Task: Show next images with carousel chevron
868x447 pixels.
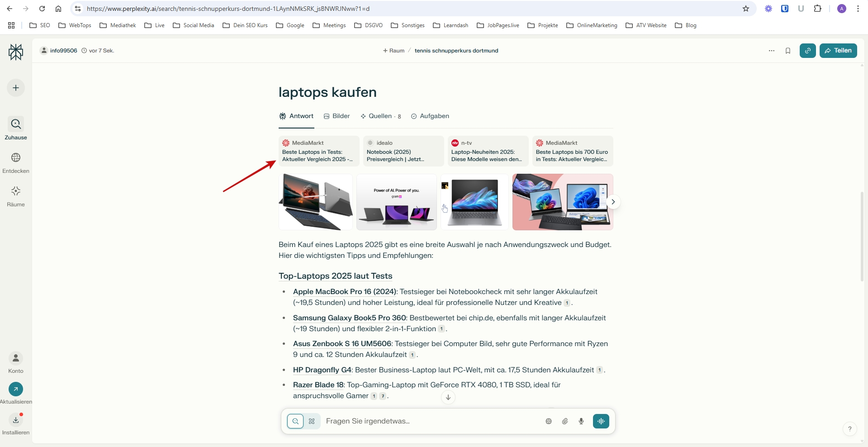Action: click(x=613, y=202)
